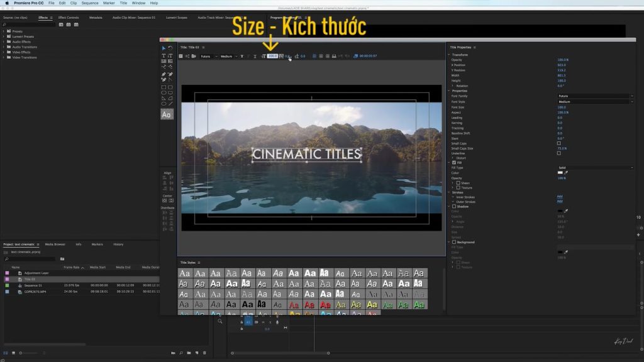The width and height of the screenshot is (644, 362).
Task: Click the Fill color swatch
Action: click(560, 173)
